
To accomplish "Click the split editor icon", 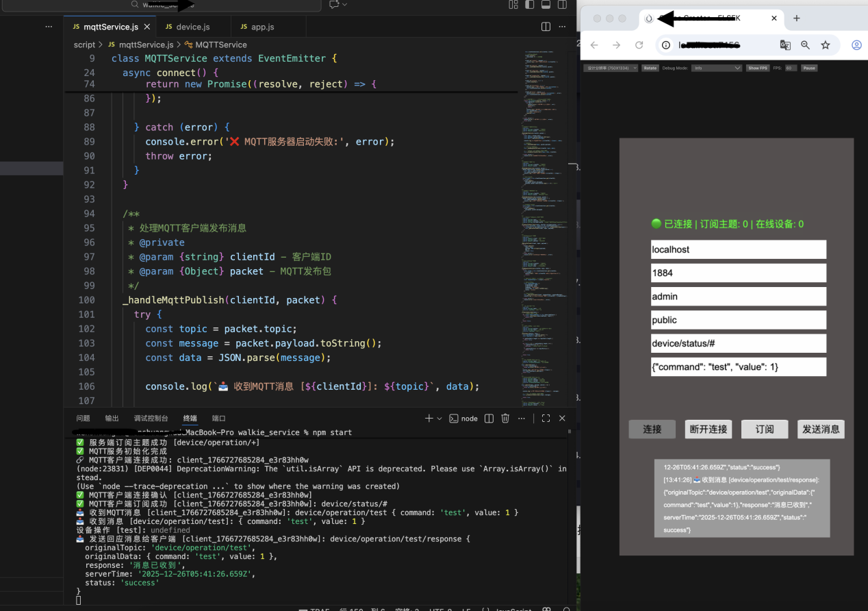I will coord(546,27).
